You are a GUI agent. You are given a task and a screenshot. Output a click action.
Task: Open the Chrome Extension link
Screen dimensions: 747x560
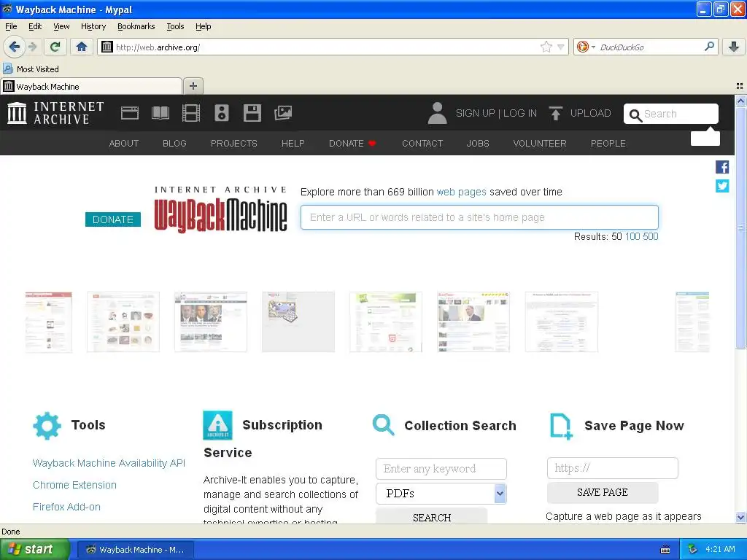coord(74,485)
